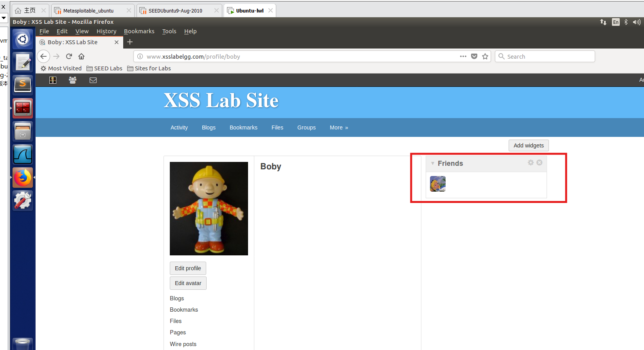
Task: Save page to Pocket
Action: tap(474, 56)
